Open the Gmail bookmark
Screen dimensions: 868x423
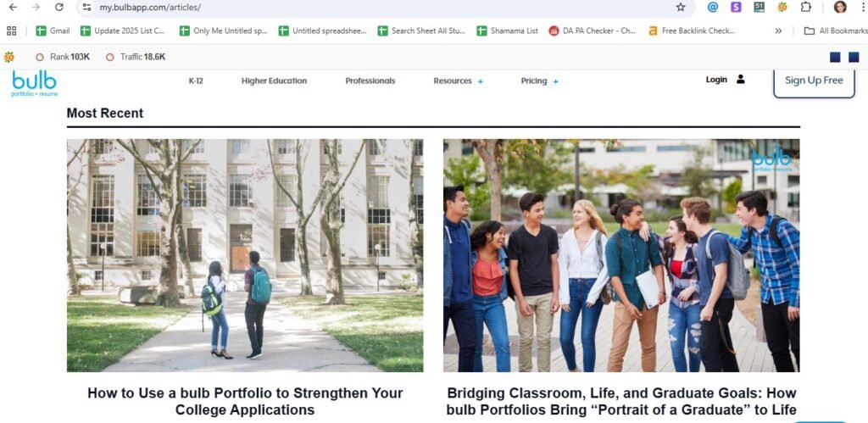pyautogui.click(x=53, y=31)
